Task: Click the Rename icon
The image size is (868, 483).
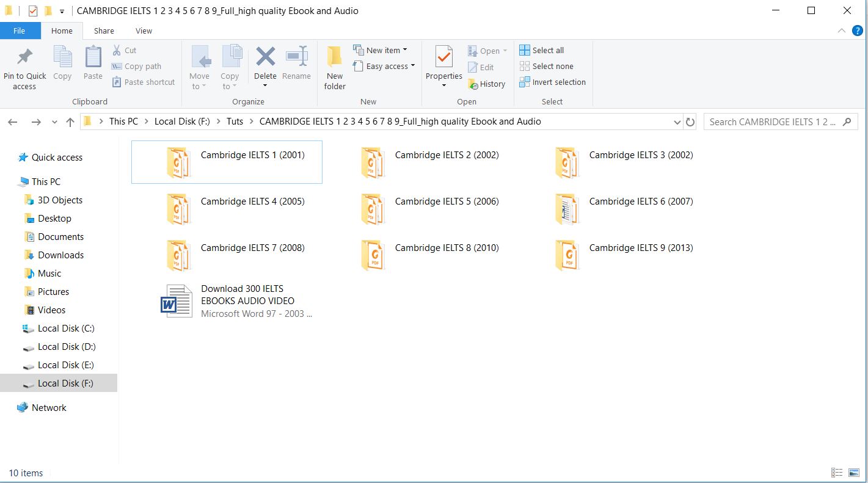Action: [296, 57]
